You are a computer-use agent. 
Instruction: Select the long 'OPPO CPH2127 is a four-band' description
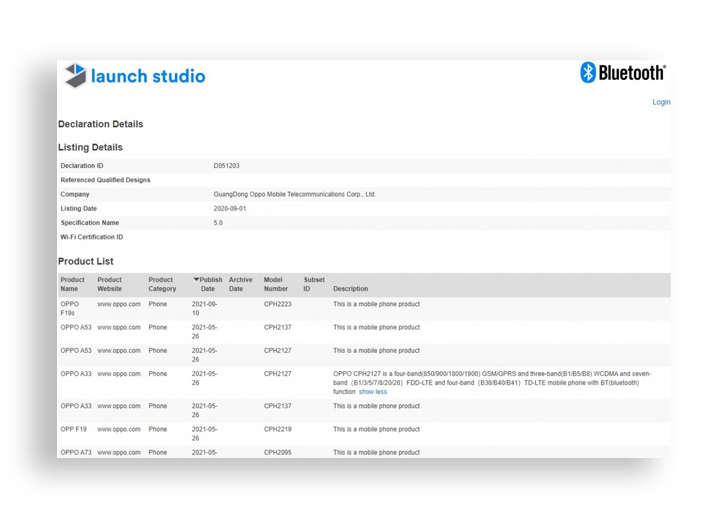coord(492,382)
